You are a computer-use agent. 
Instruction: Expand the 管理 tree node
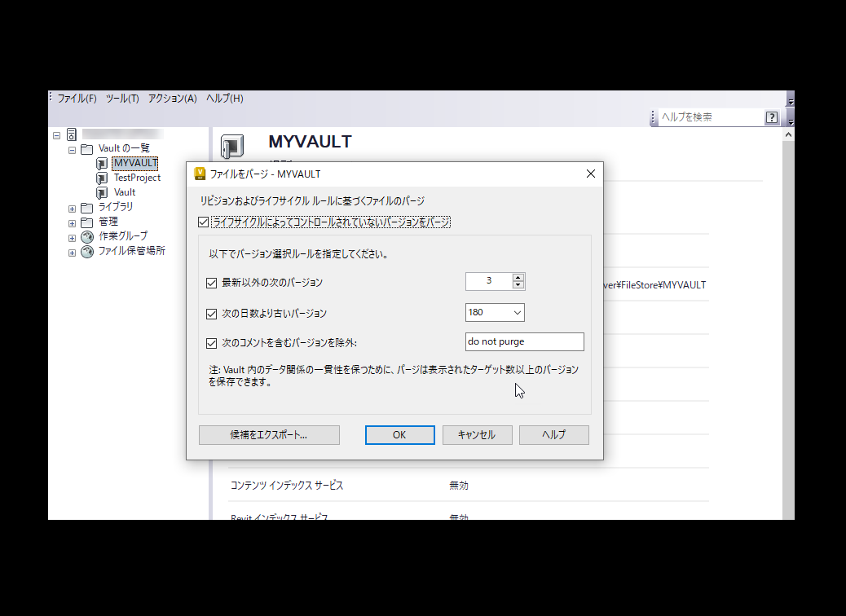pyautogui.click(x=72, y=223)
